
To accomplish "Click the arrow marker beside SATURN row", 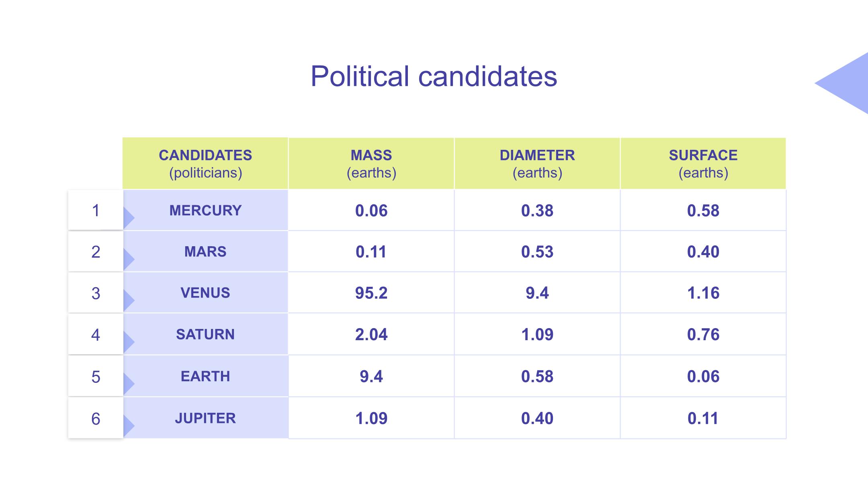I will pos(128,342).
